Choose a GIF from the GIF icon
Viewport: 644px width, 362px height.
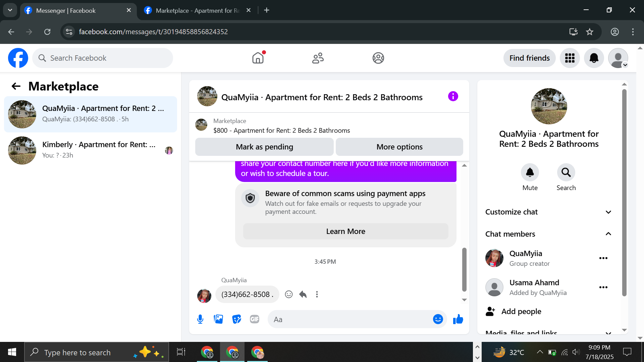tap(255, 319)
